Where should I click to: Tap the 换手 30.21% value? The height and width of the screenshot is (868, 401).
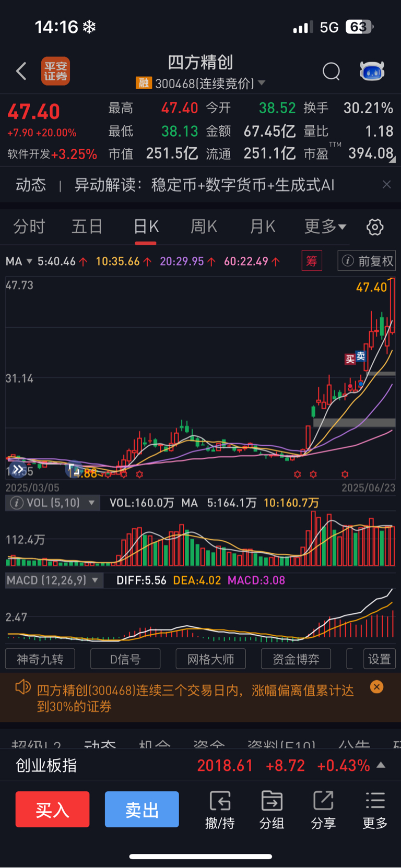pyautogui.click(x=368, y=108)
